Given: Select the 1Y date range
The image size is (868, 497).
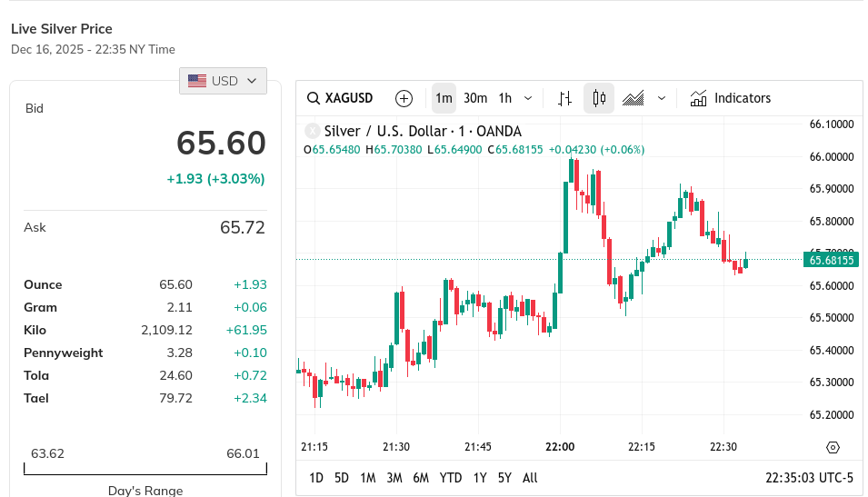Looking at the screenshot, I should pos(480,478).
